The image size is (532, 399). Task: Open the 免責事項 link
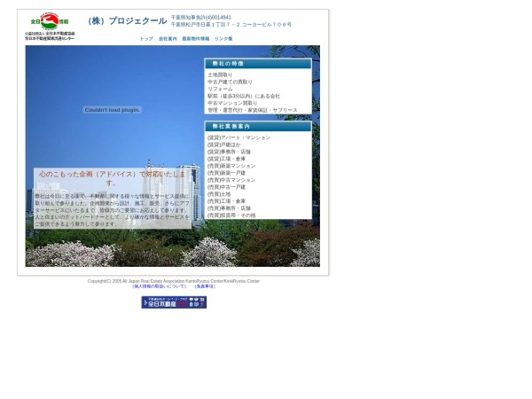coord(205,286)
